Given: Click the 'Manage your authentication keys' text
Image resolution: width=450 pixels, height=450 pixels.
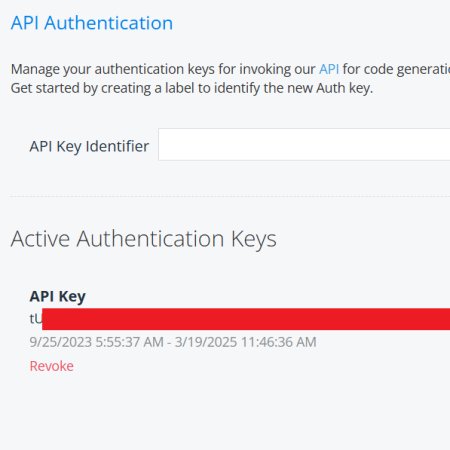Looking at the screenshot, I should [x=113, y=69].
